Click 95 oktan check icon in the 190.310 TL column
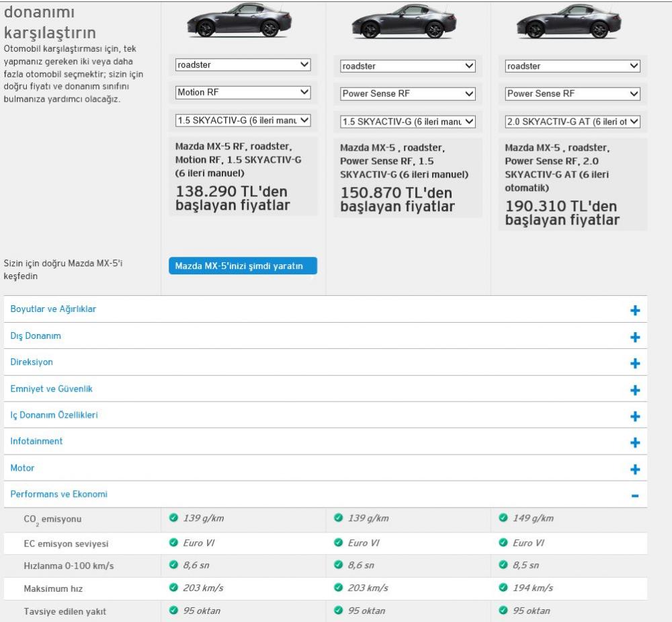The height and width of the screenshot is (622, 672). [x=503, y=610]
